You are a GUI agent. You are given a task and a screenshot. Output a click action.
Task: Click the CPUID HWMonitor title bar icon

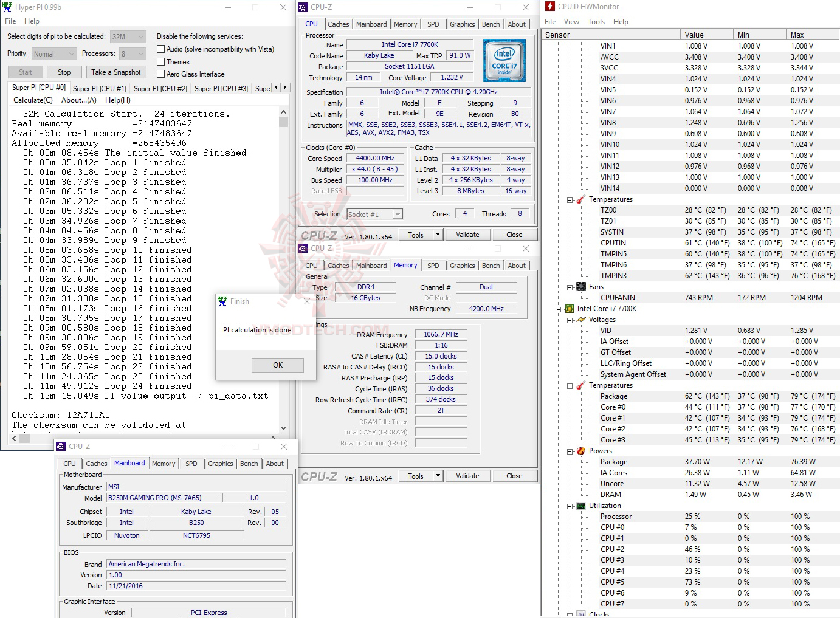click(549, 7)
